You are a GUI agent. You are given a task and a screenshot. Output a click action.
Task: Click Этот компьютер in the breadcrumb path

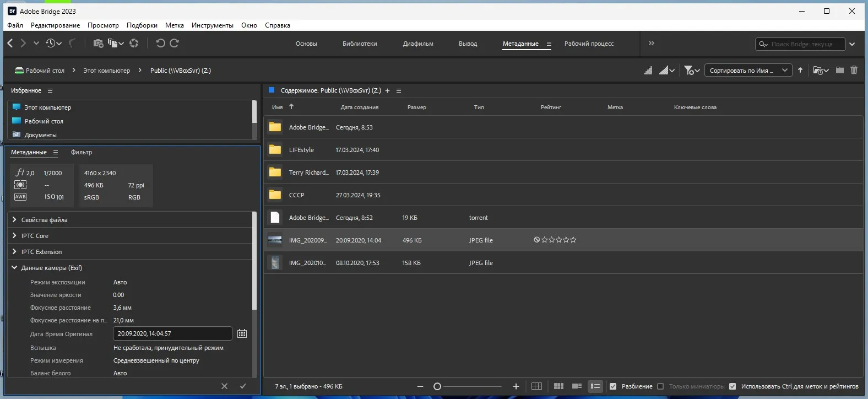click(107, 71)
